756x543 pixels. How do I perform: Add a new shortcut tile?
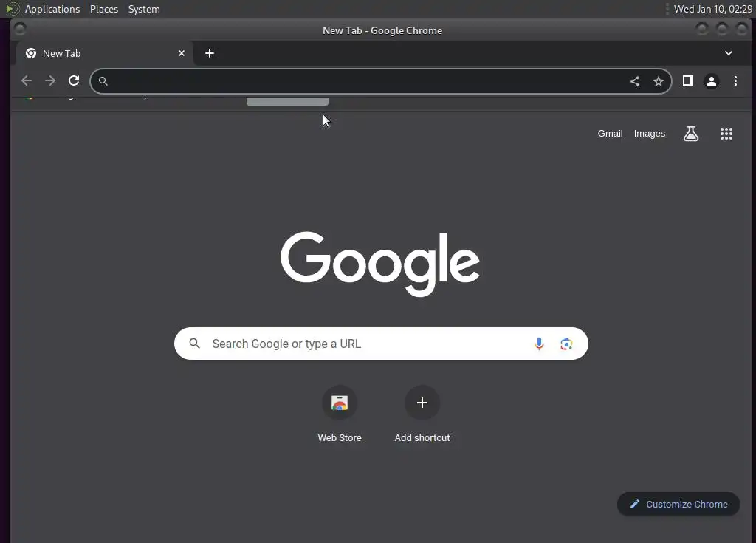tap(422, 414)
